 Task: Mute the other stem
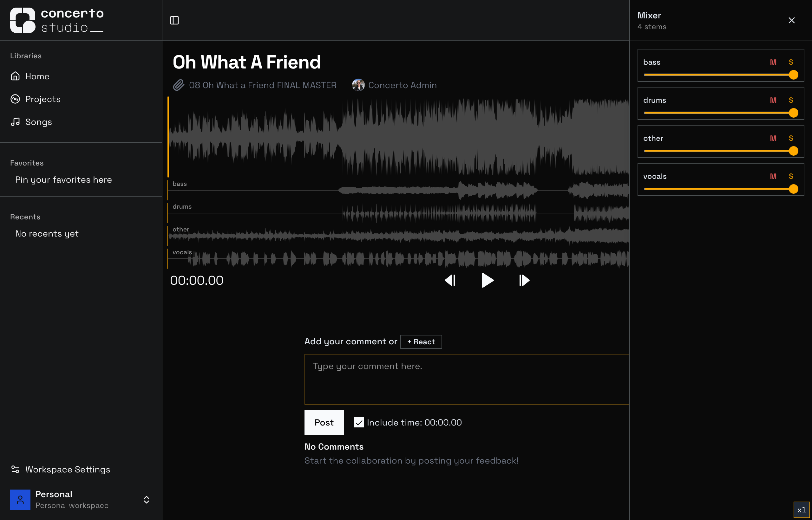[773, 138]
